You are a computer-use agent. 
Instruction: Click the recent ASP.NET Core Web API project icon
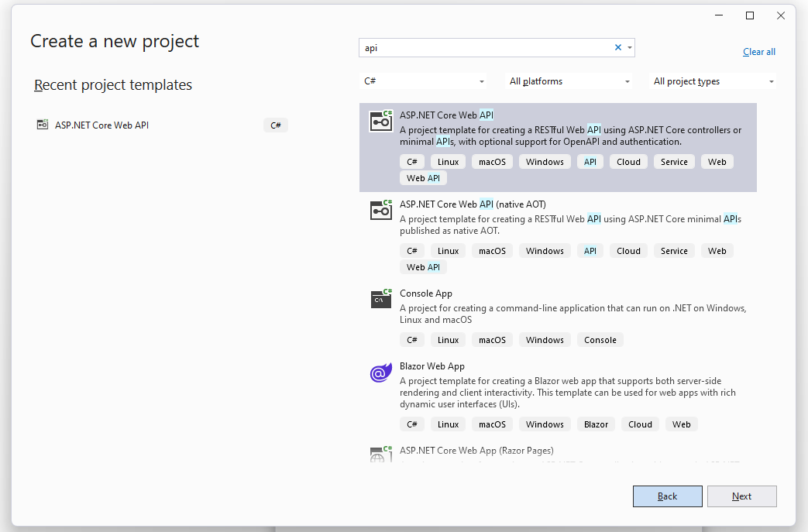click(43, 124)
